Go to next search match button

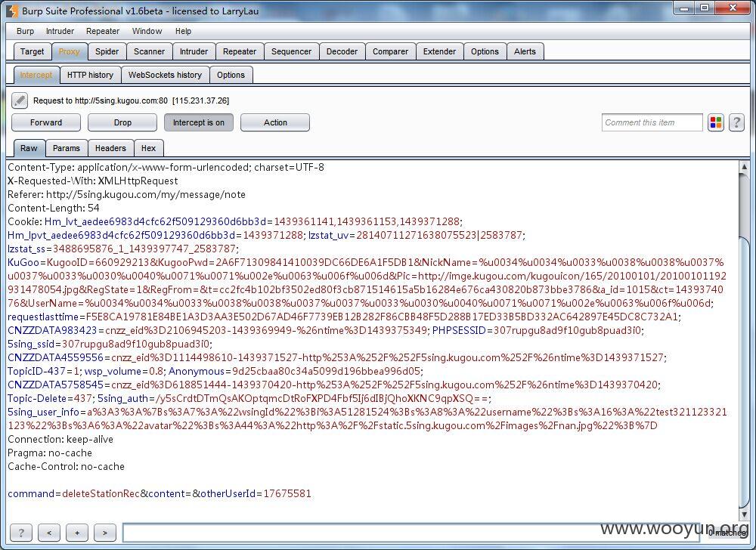coord(105,532)
